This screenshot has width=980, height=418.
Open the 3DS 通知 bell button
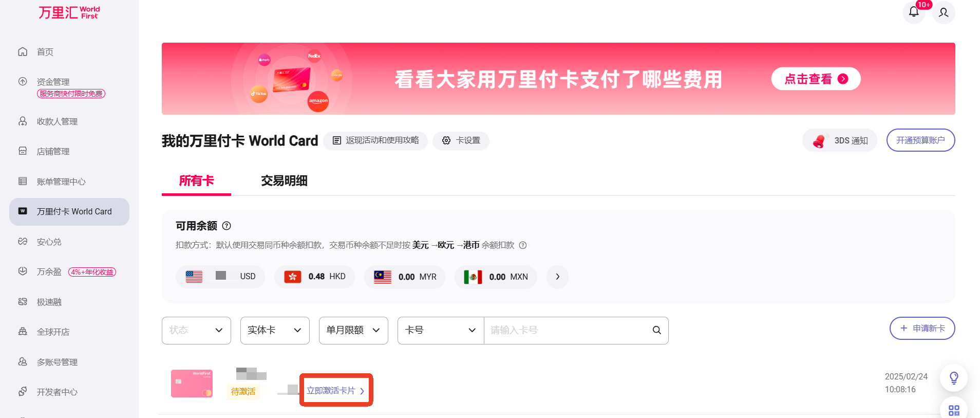(840, 140)
